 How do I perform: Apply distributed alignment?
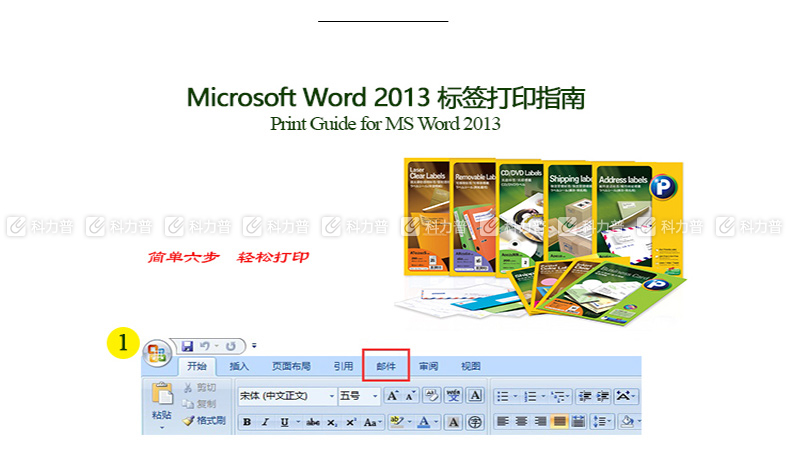click(578, 421)
